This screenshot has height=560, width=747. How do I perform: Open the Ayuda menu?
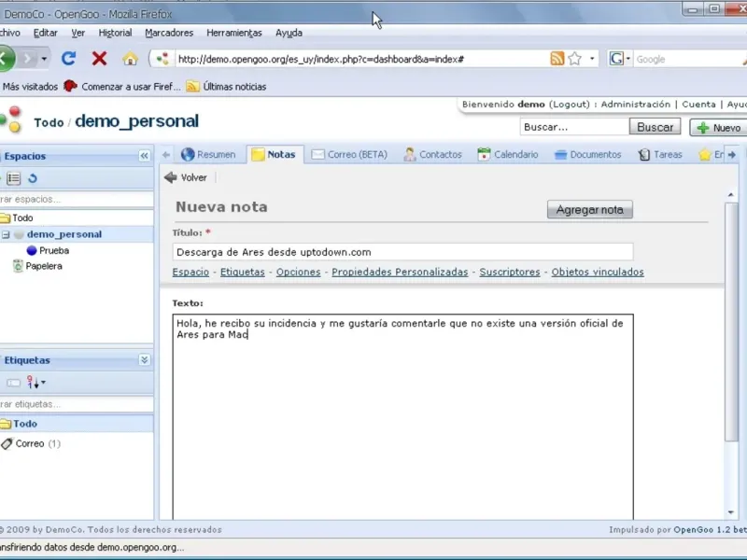pyautogui.click(x=289, y=33)
